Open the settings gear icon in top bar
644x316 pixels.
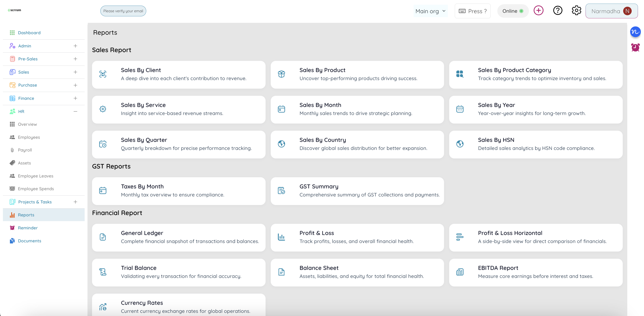coord(576,10)
